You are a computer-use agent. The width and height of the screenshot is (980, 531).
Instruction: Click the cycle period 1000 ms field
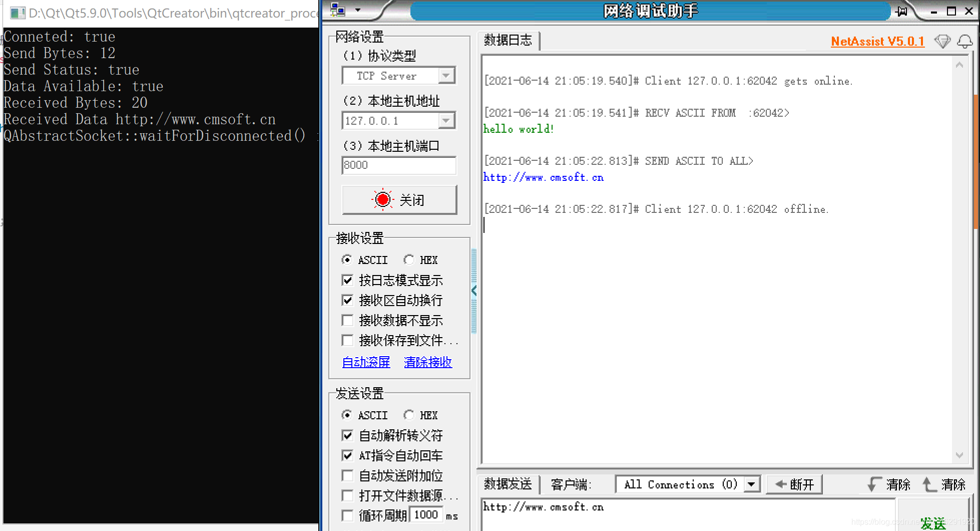426,515
